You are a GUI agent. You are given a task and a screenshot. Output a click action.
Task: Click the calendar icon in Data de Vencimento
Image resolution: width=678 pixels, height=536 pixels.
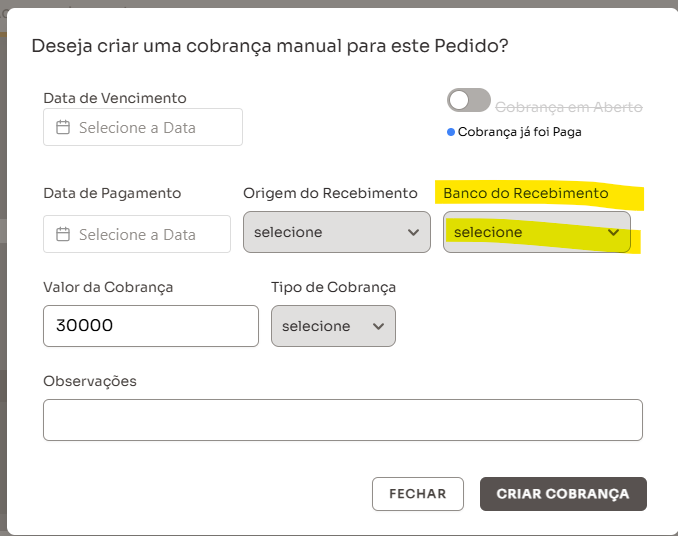click(x=63, y=128)
